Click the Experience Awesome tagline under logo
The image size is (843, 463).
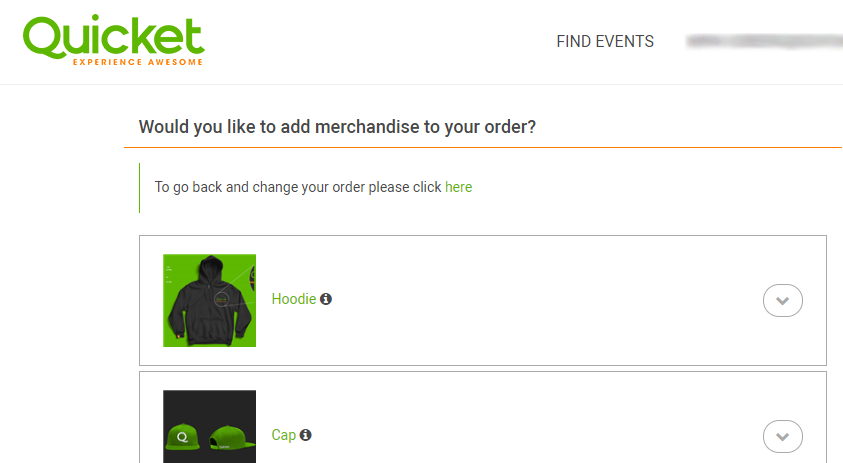click(x=138, y=62)
